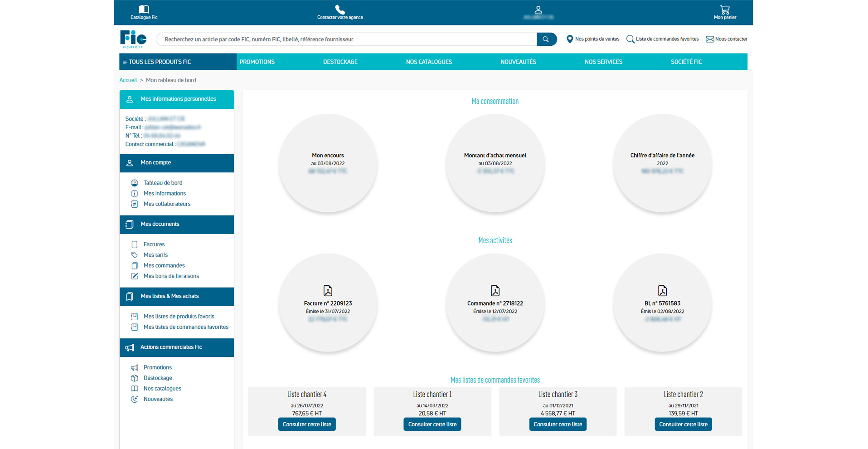The image size is (868, 449).
Task: Consult Liste chantier 2 button
Action: pyautogui.click(x=683, y=425)
